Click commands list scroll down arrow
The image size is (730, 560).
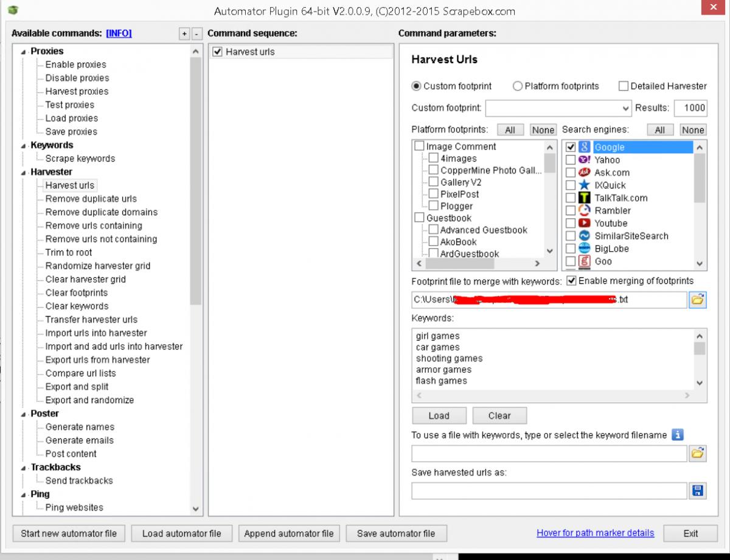click(x=196, y=509)
